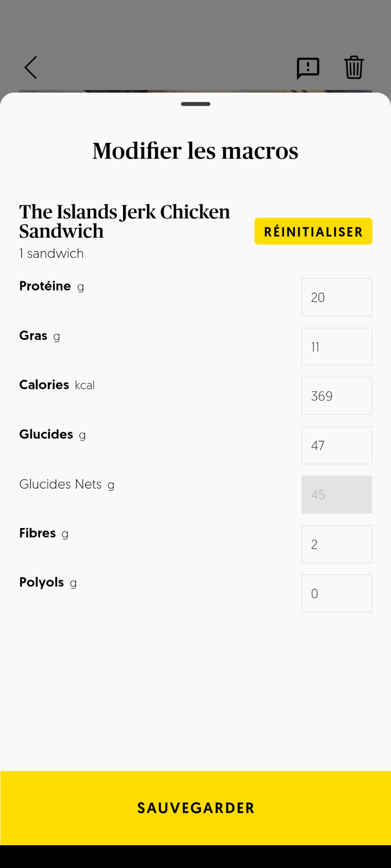Viewport: 391px width, 868px height.
Task: Click the Glucides Nets label
Action: click(61, 484)
